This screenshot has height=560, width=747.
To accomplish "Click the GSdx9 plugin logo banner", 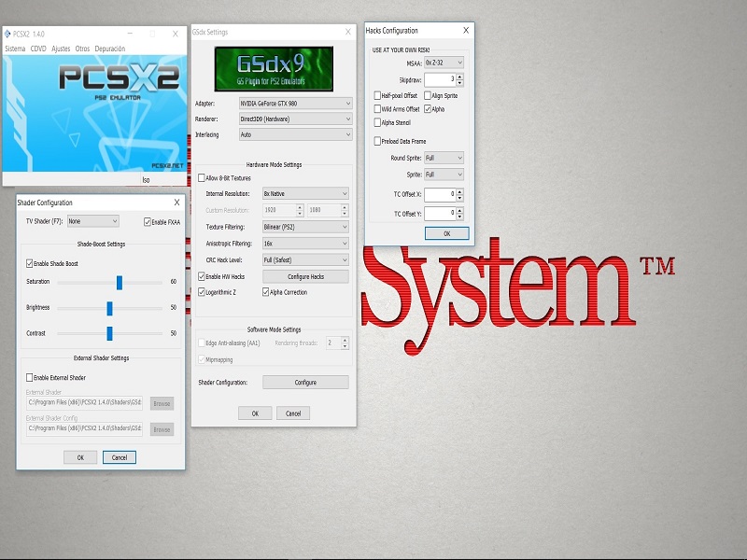I will [x=274, y=69].
